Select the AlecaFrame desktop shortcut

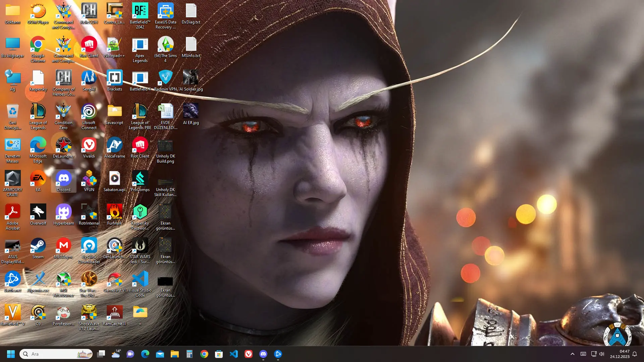pos(115,147)
